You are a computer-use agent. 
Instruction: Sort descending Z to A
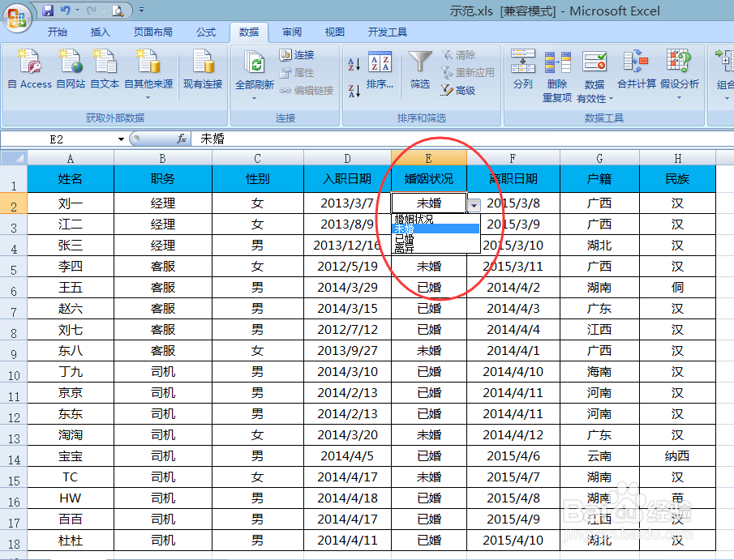(354, 90)
